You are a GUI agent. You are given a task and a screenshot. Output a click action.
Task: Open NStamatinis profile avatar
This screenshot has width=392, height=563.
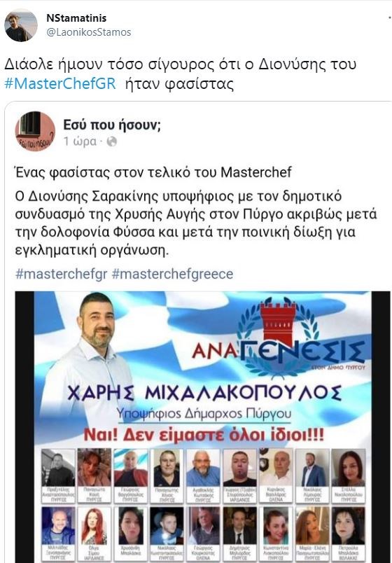coord(21,25)
